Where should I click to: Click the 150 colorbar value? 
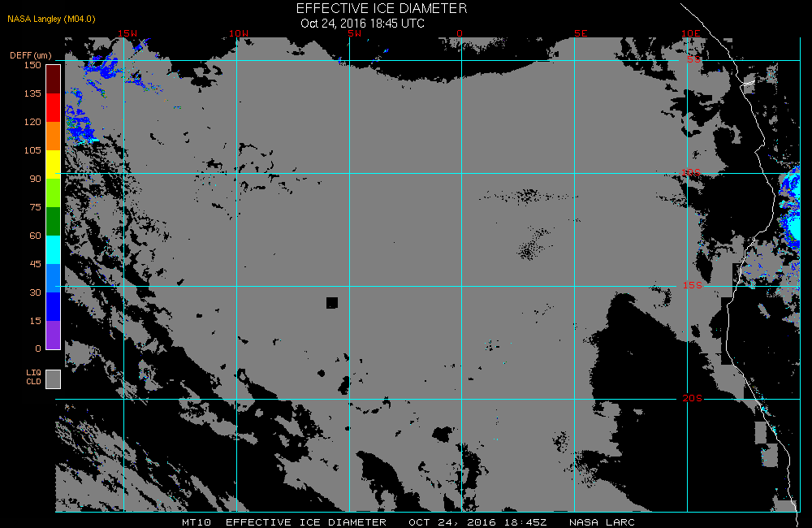pos(32,65)
